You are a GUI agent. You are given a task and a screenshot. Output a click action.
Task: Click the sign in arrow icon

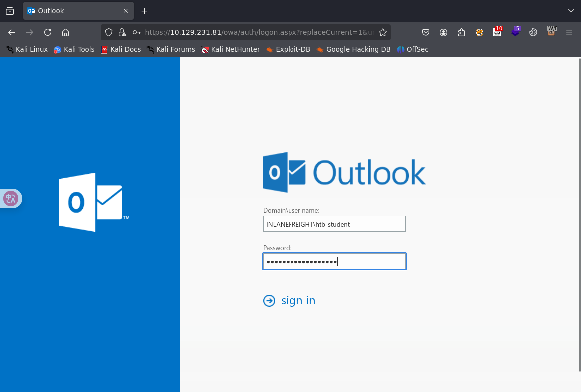(269, 301)
